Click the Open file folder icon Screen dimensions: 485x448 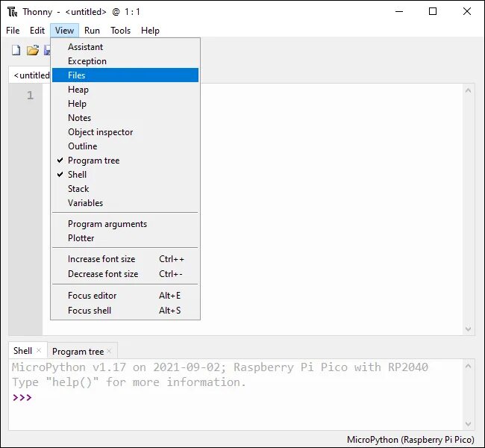point(33,50)
